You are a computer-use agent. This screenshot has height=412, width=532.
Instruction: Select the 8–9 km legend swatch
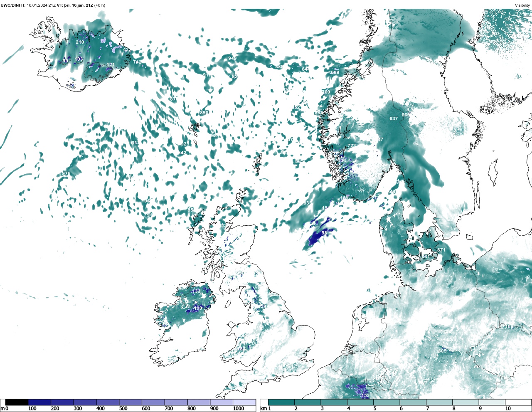pyautogui.click(x=465, y=402)
